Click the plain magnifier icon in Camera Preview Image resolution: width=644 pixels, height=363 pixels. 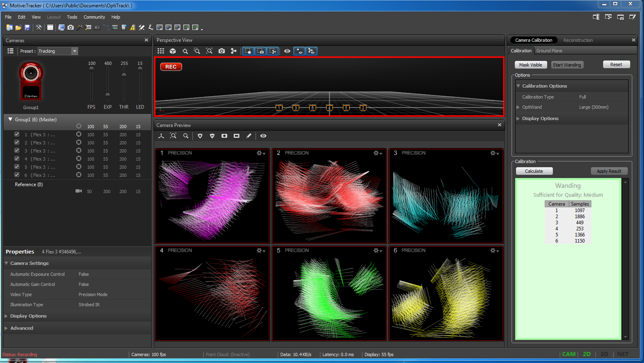pyautogui.click(x=186, y=136)
